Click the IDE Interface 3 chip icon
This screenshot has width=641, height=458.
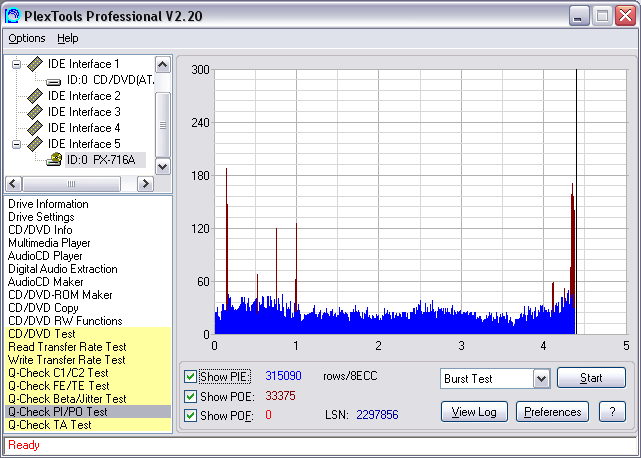(35, 112)
